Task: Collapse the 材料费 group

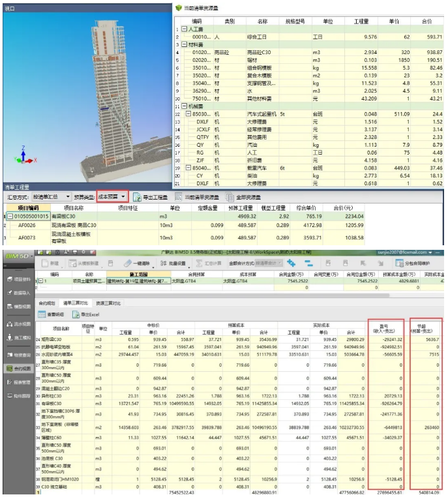Action: (185, 44)
